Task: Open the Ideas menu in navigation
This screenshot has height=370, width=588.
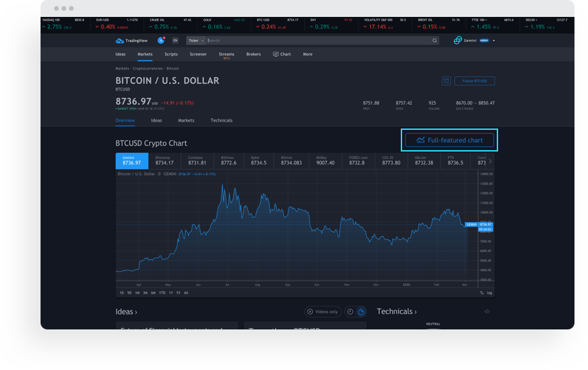Action: (x=120, y=54)
